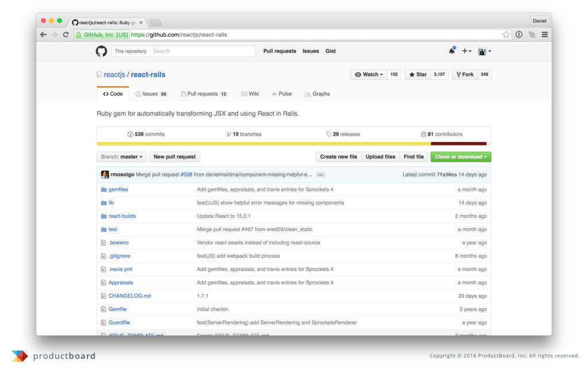The image size is (588, 368).
Task: Click Find file button
Action: [413, 156]
